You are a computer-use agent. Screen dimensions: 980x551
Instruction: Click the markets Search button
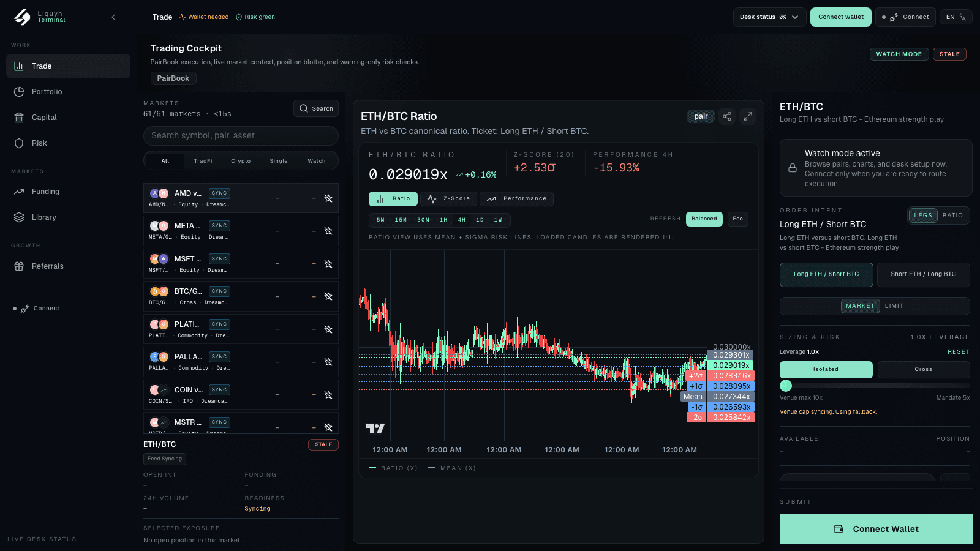pos(316,108)
